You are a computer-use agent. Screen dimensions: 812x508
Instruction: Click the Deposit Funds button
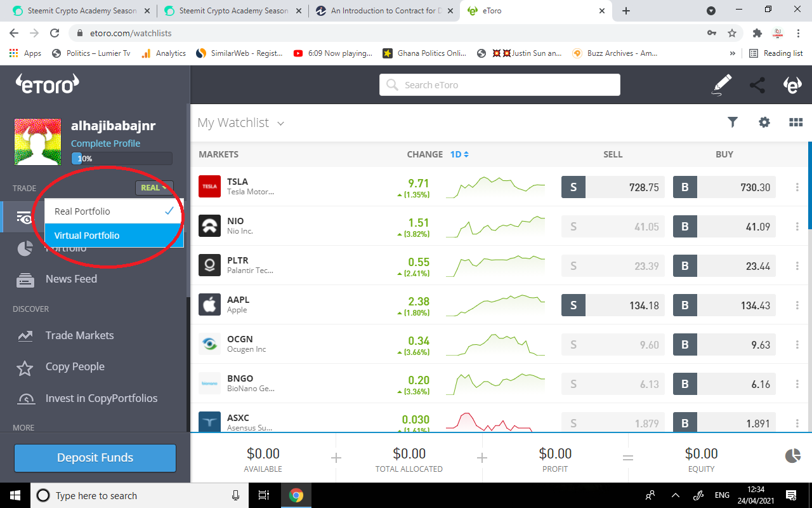click(x=95, y=458)
